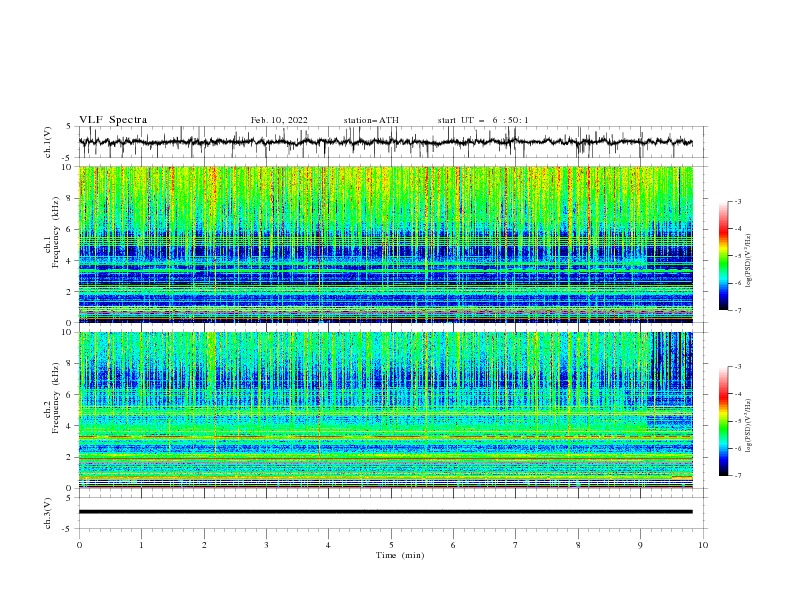The width and height of the screenshot is (792, 612).
Task: Click the ch.2 PSD color scale bar
Action: [723, 421]
